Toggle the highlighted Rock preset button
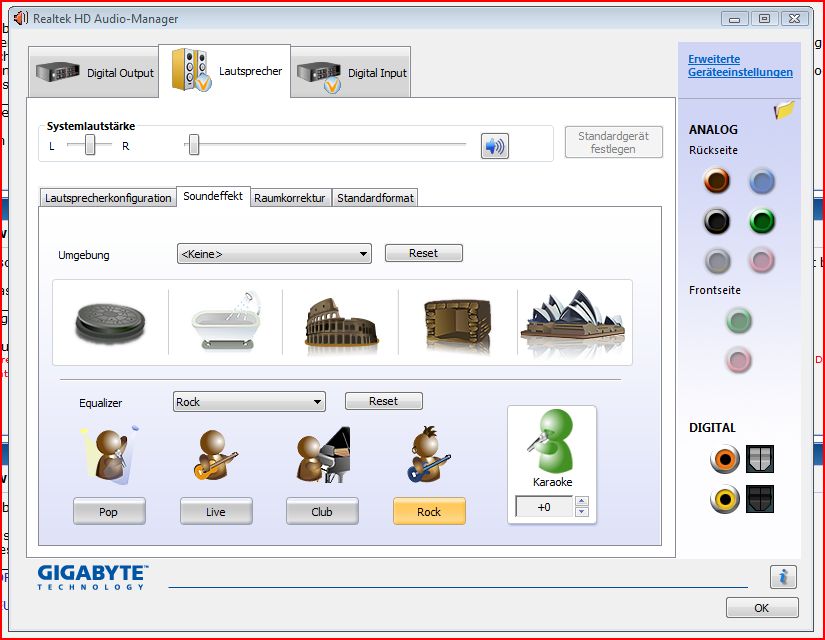Image resolution: width=825 pixels, height=640 pixels. pyautogui.click(x=429, y=511)
